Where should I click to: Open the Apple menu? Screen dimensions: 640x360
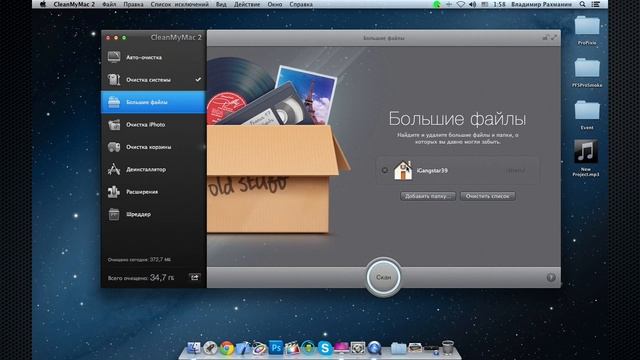(43, 4)
